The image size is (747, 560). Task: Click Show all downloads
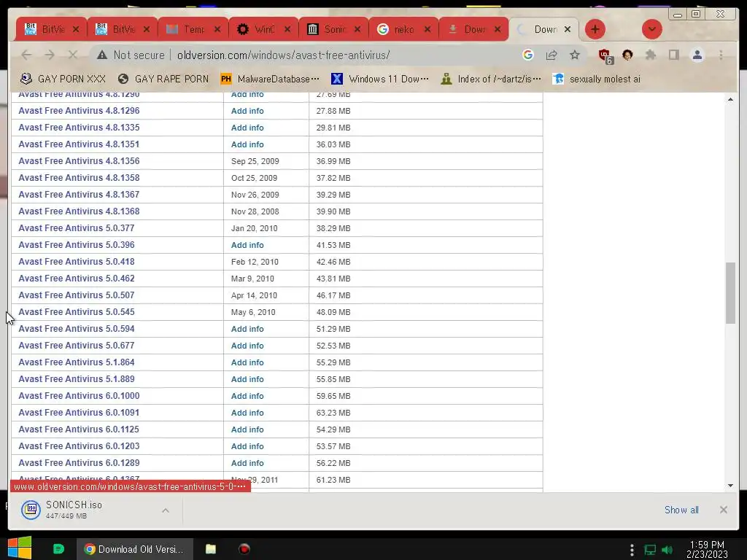coord(681,510)
